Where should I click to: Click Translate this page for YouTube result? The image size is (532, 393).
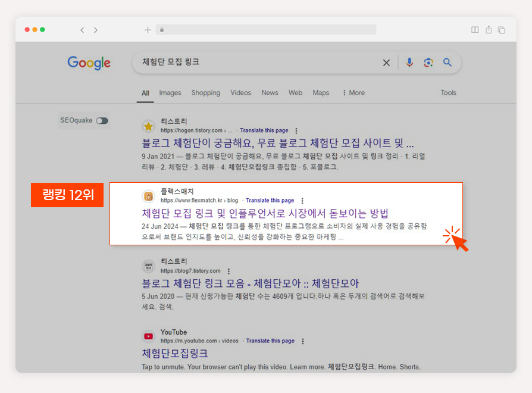coord(270,341)
